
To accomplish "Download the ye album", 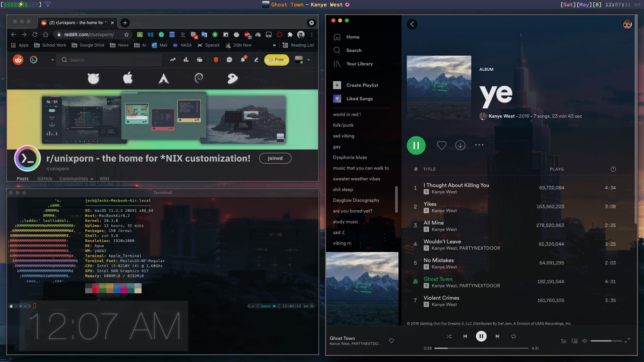I will pyautogui.click(x=460, y=145).
